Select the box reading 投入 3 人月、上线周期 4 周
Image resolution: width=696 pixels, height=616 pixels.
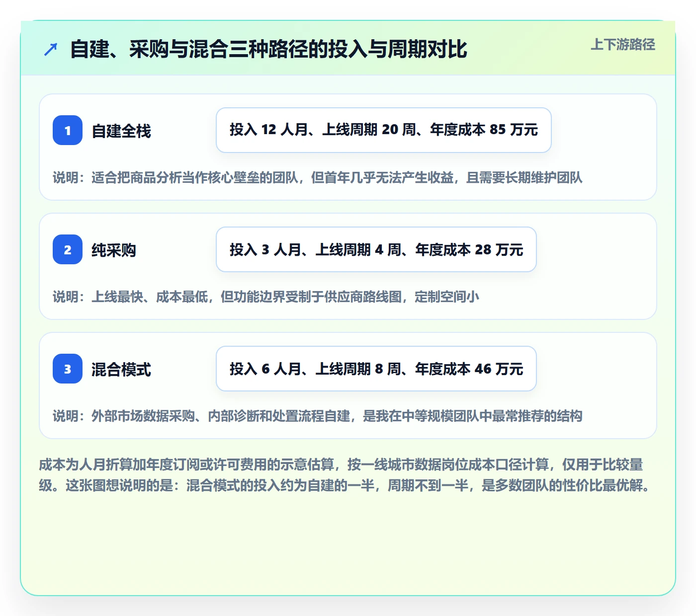[376, 249]
